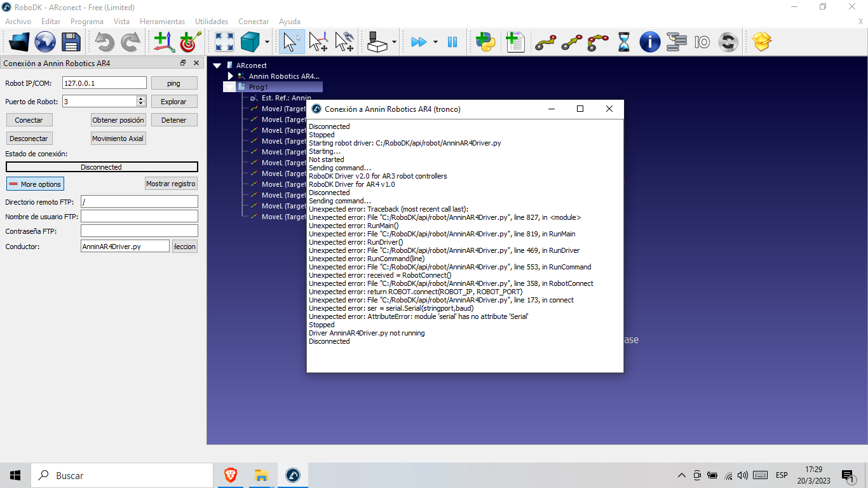Click the Fit All view icon
Screen dimensions: 868x488
pos(224,42)
